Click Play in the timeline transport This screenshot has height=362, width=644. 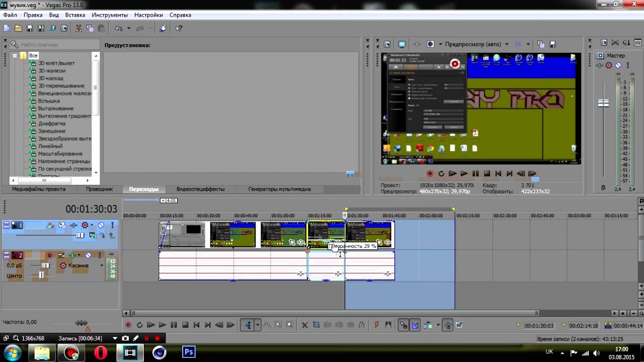point(162,325)
